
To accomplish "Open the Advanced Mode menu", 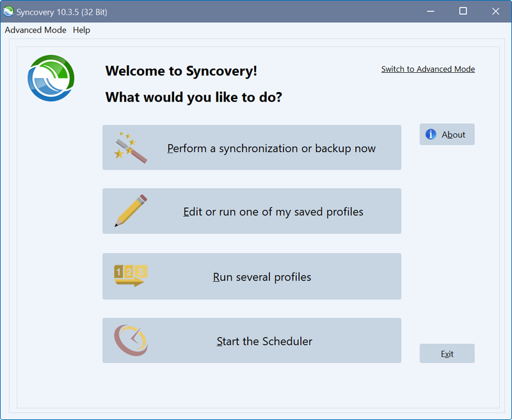I will click(35, 30).
